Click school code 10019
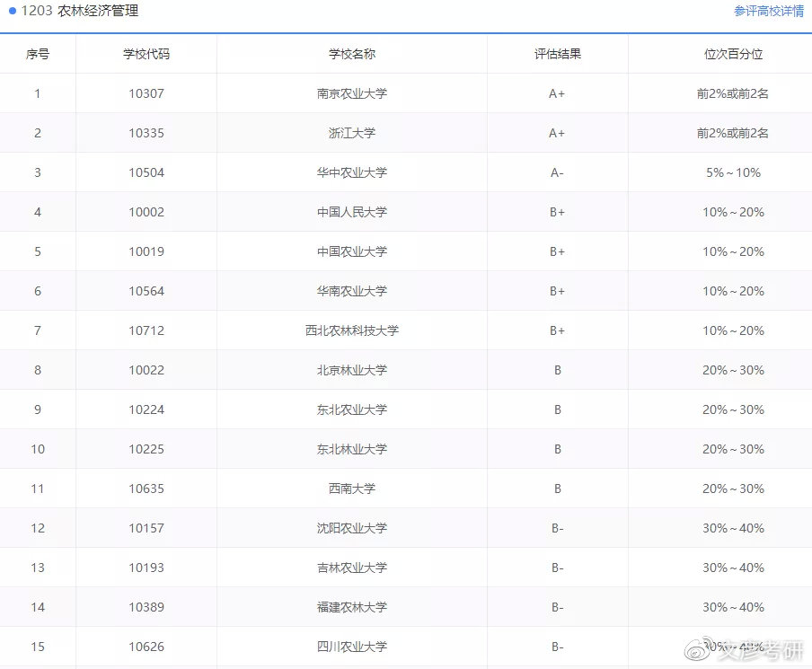 (x=146, y=251)
